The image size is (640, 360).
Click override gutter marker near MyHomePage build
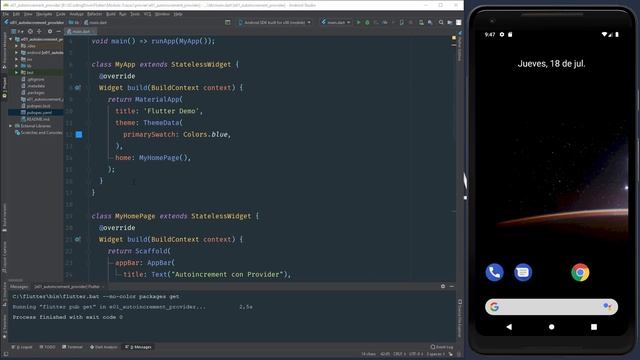(78, 240)
